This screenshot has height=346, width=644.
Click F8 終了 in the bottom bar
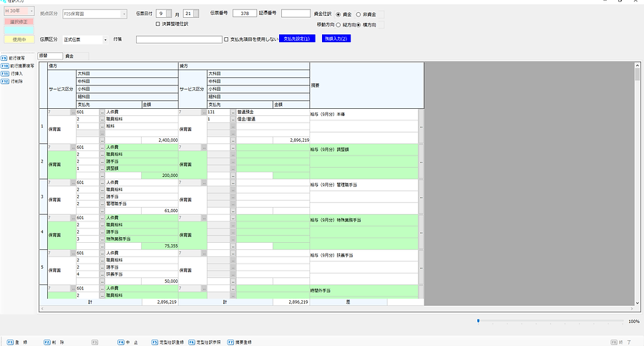620,342
